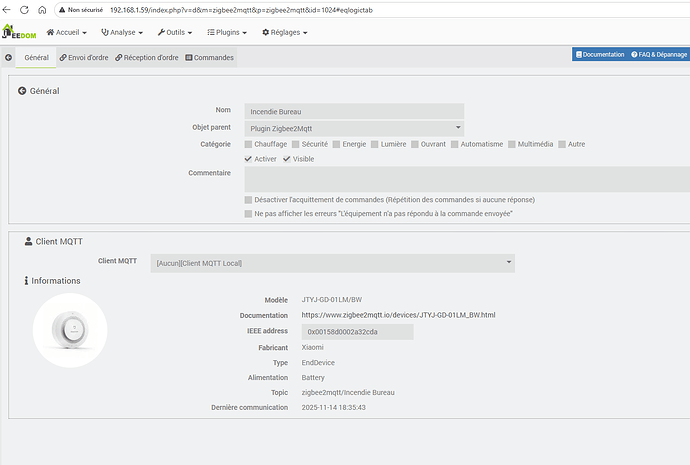The height and width of the screenshot is (465, 690).
Task: Click the Topic value zigbee2mqtt/Incendie Bureau
Action: [x=348, y=392]
